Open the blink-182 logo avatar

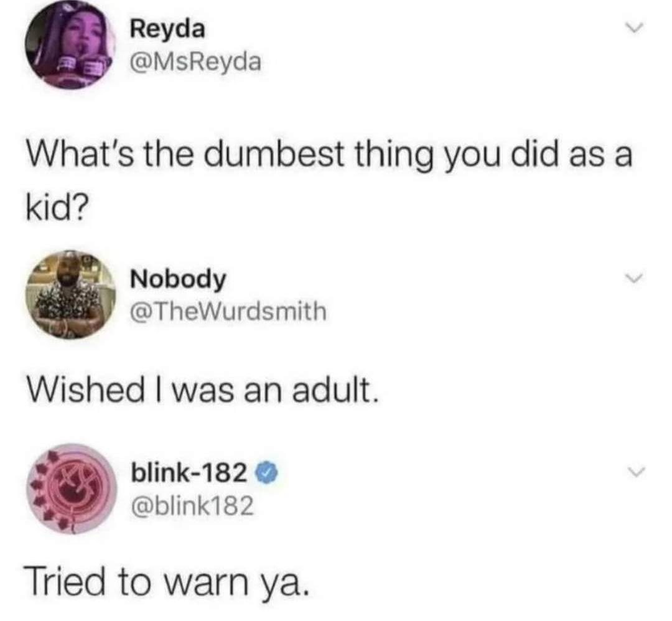[72, 488]
